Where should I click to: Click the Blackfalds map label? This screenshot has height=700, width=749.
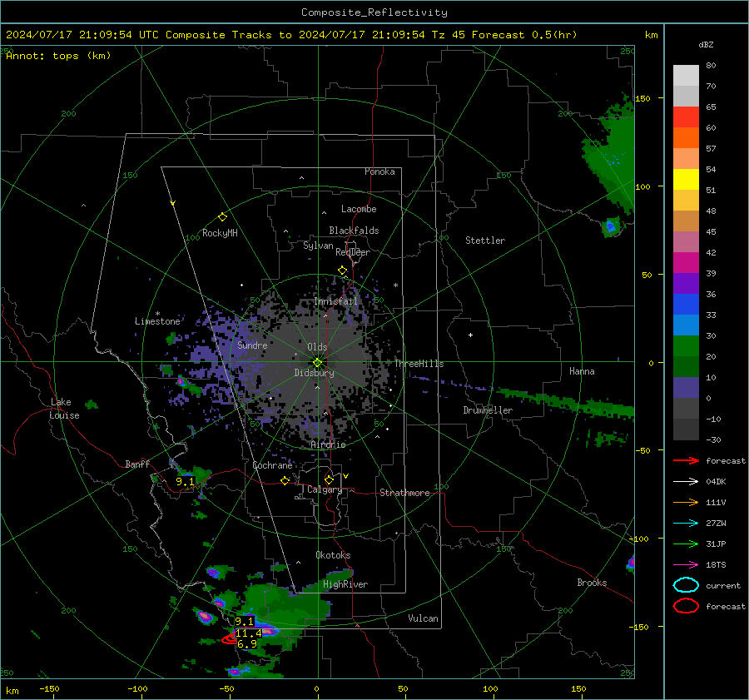(354, 231)
